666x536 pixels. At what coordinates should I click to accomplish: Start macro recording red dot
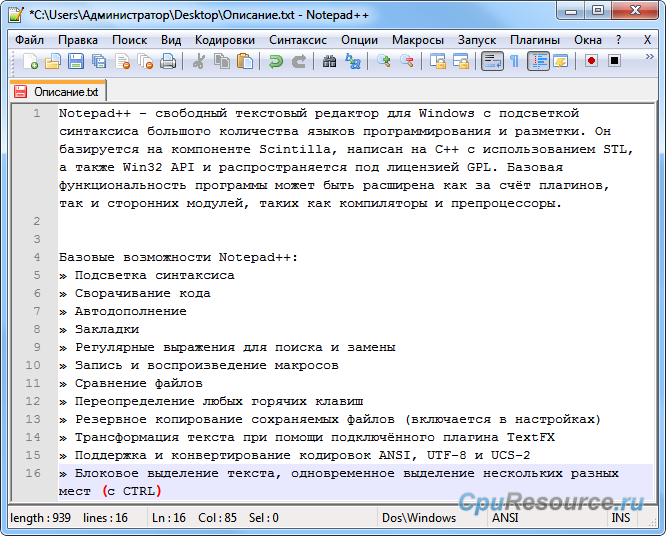pyautogui.click(x=591, y=62)
